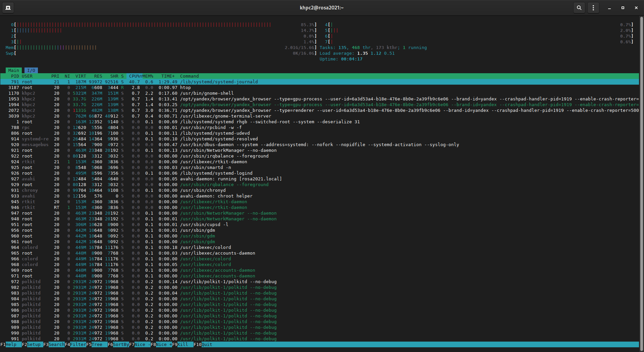Open the F6 SortBy options
The height and width of the screenshot is (352, 644).
point(121,345)
